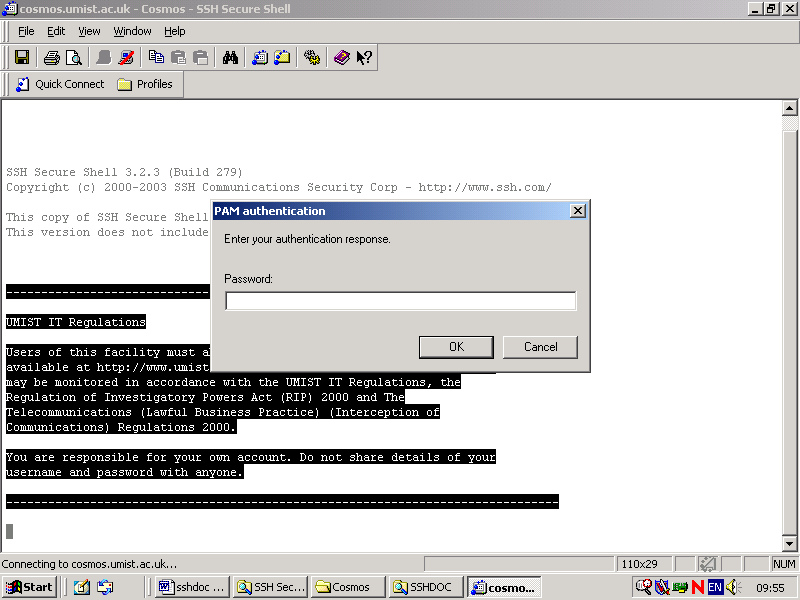Open Print Preview from toolbar
800x600 pixels.
(x=71, y=58)
